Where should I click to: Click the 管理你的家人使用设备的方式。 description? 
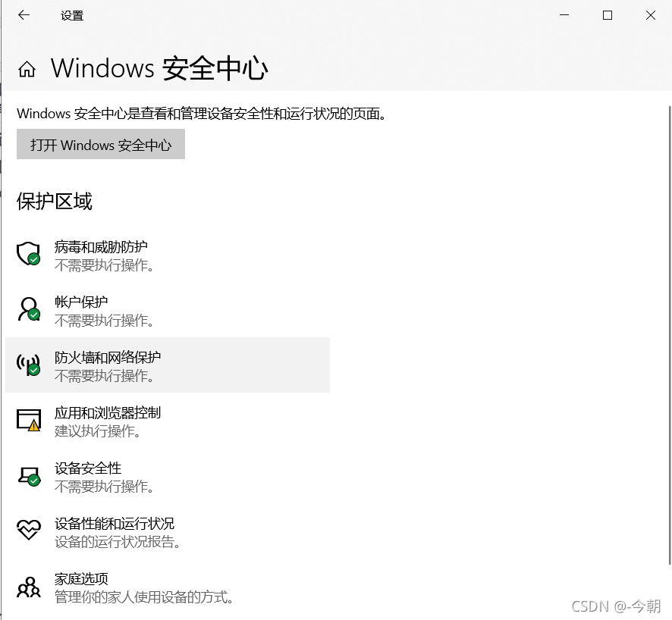(144, 597)
